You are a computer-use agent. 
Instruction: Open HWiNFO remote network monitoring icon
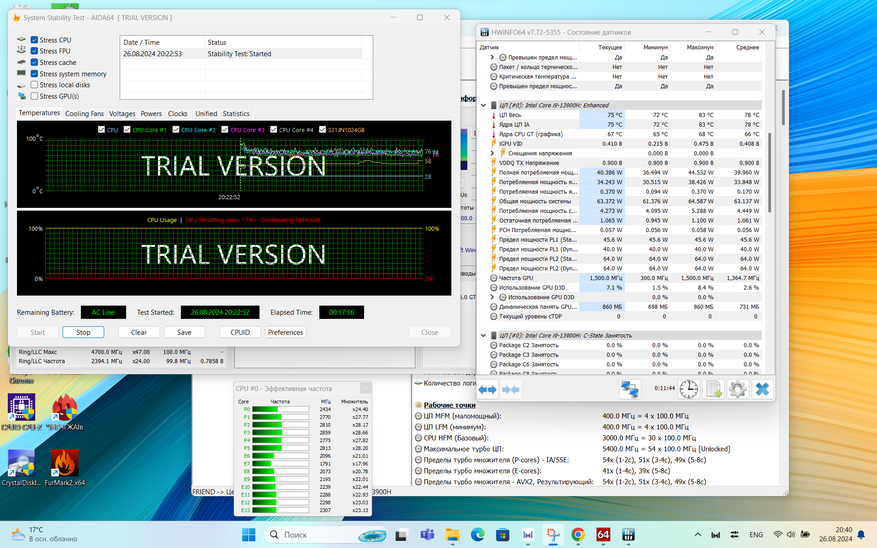tap(631, 389)
